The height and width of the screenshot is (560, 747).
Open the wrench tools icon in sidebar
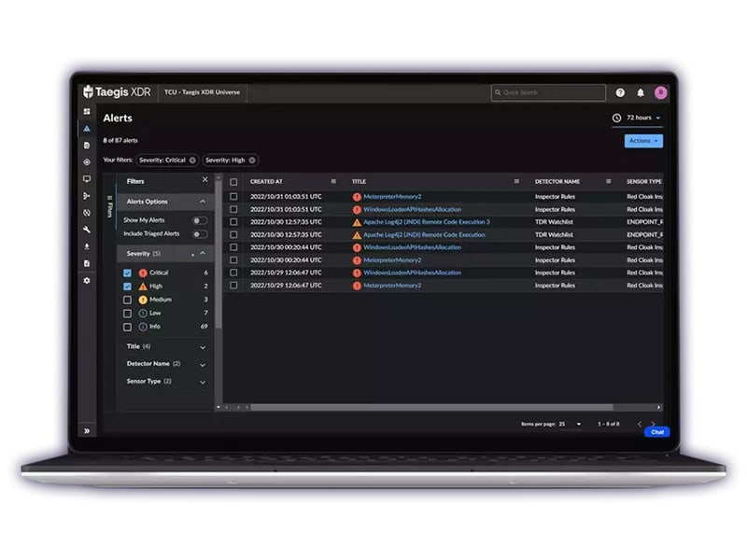[87, 230]
